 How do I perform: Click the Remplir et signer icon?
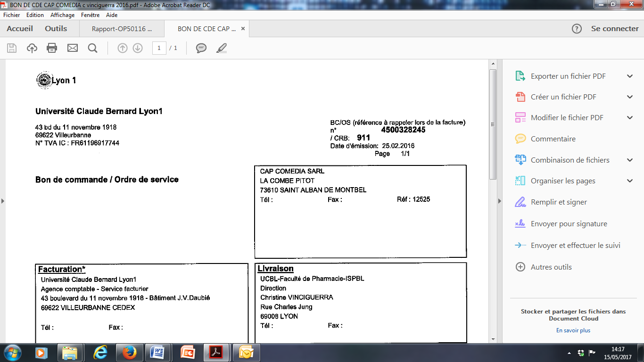point(520,202)
